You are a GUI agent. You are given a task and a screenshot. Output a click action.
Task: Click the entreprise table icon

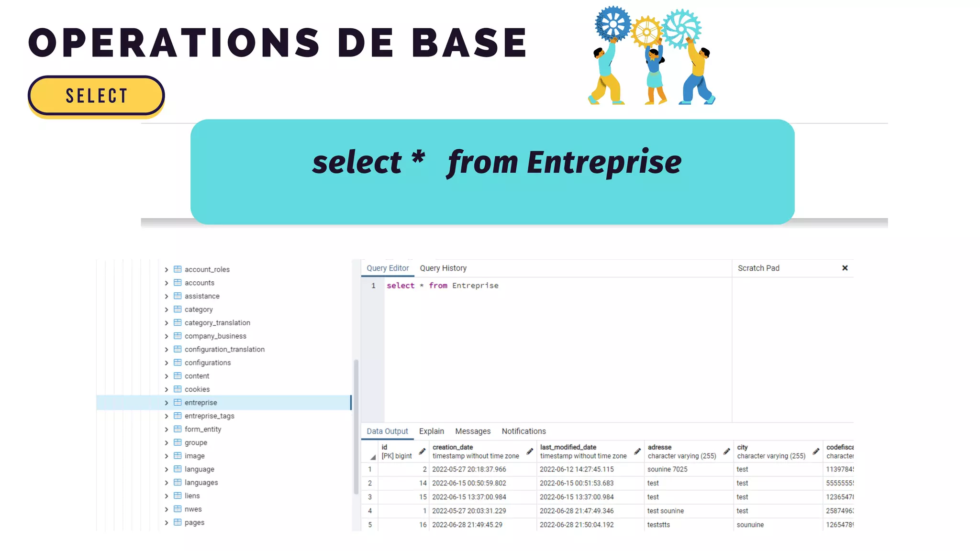pos(178,402)
